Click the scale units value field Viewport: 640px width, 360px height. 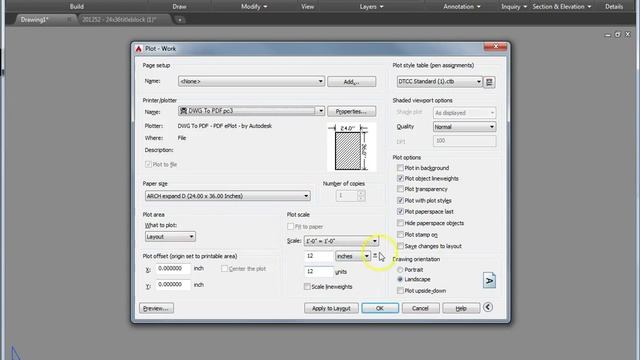point(318,271)
